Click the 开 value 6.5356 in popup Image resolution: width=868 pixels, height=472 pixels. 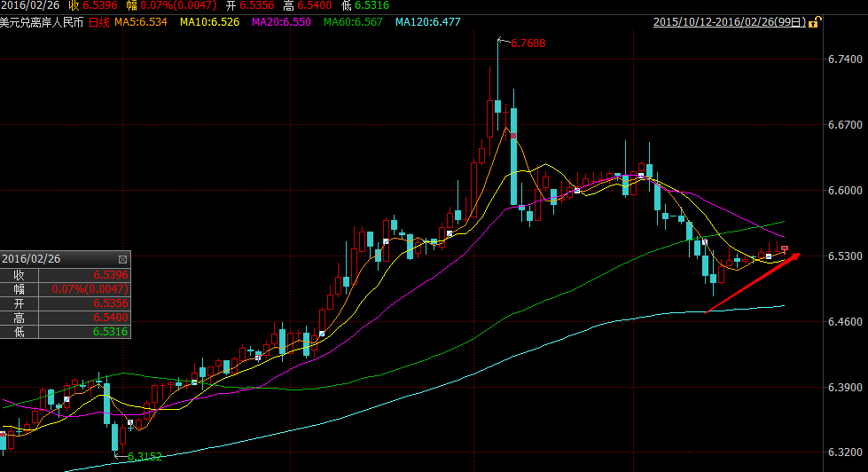click(110, 303)
